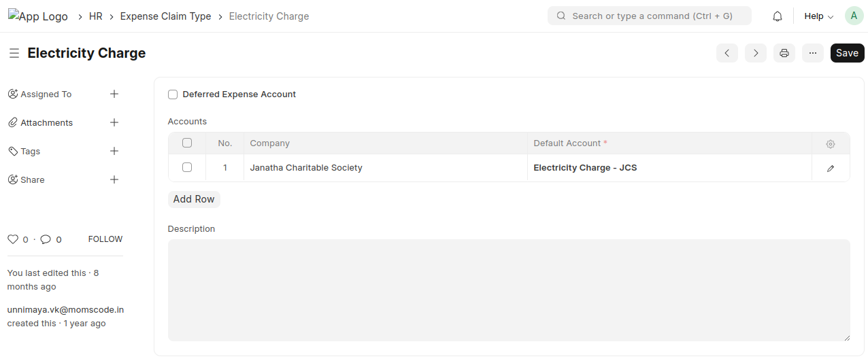The image size is (868, 363).
Task: Like this document with the heart icon
Action: pyautogui.click(x=12, y=239)
